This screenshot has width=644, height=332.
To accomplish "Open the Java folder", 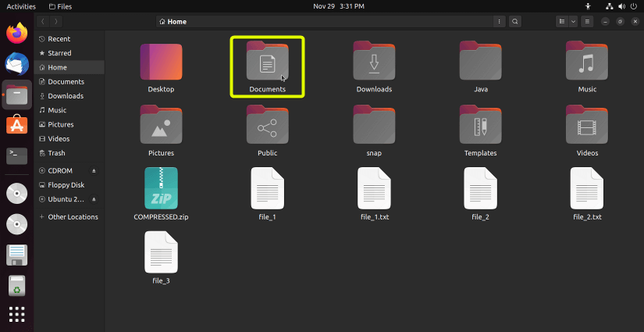I will point(481,60).
